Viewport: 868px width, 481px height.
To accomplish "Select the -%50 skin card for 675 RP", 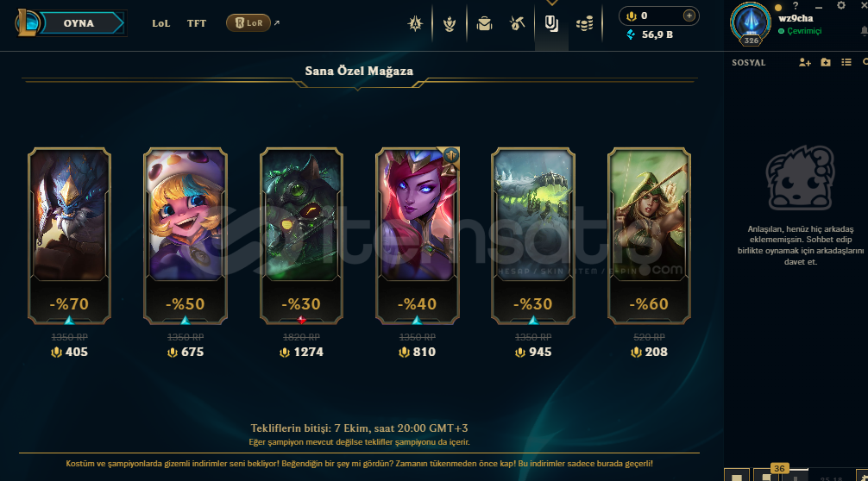I will [186, 235].
